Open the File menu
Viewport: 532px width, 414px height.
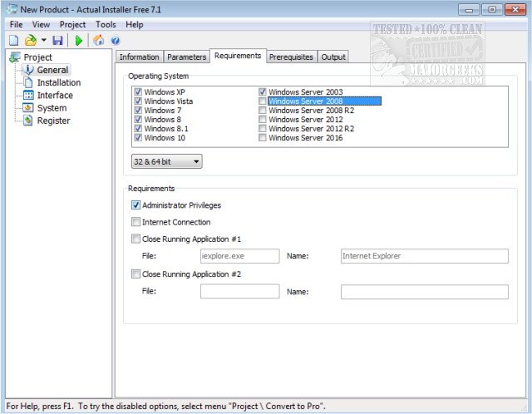[x=16, y=24]
